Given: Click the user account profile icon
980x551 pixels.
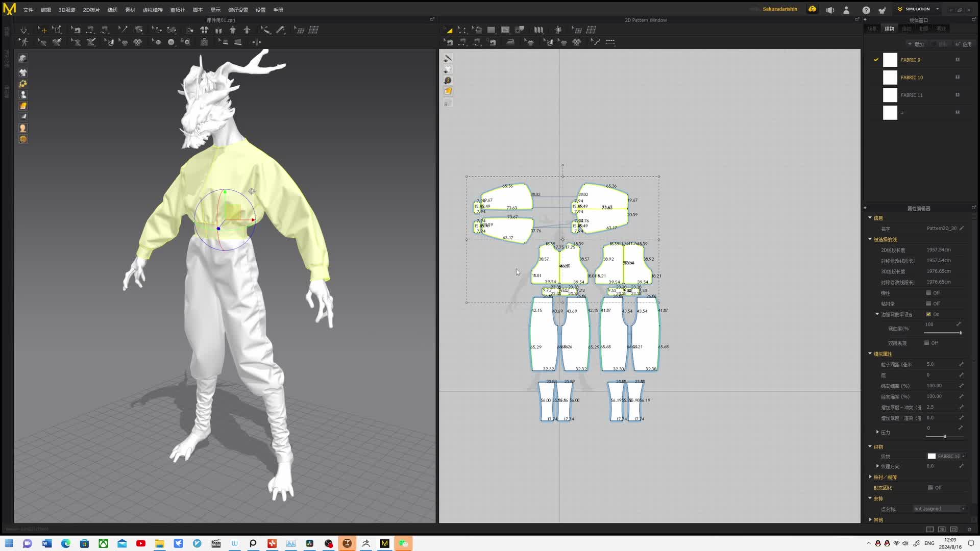Looking at the screenshot, I should (846, 10).
